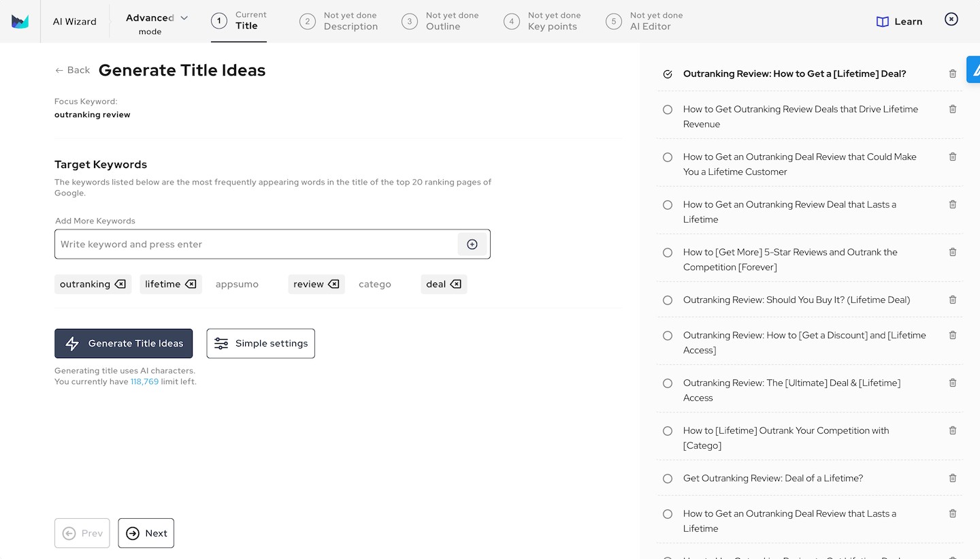This screenshot has height=559, width=980.
Task: Delete title 'Outrank Your Competition with [Catego]'
Action: (x=953, y=430)
